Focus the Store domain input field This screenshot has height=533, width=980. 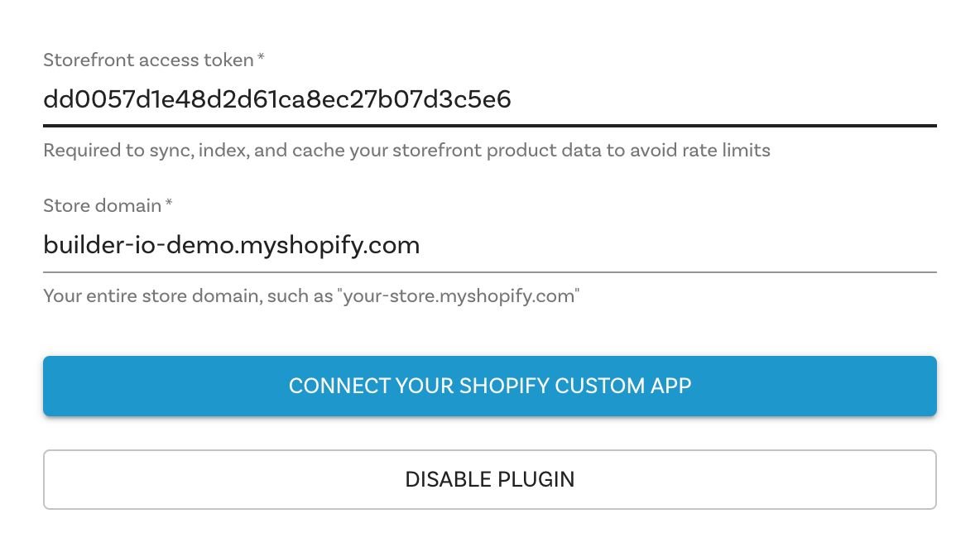[x=488, y=246]
